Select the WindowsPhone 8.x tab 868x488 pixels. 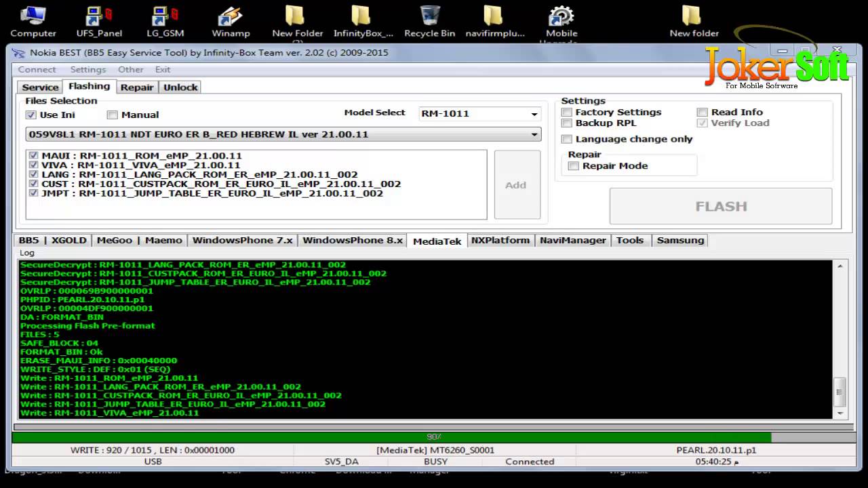pyautogui.click(x=353, y=241)
